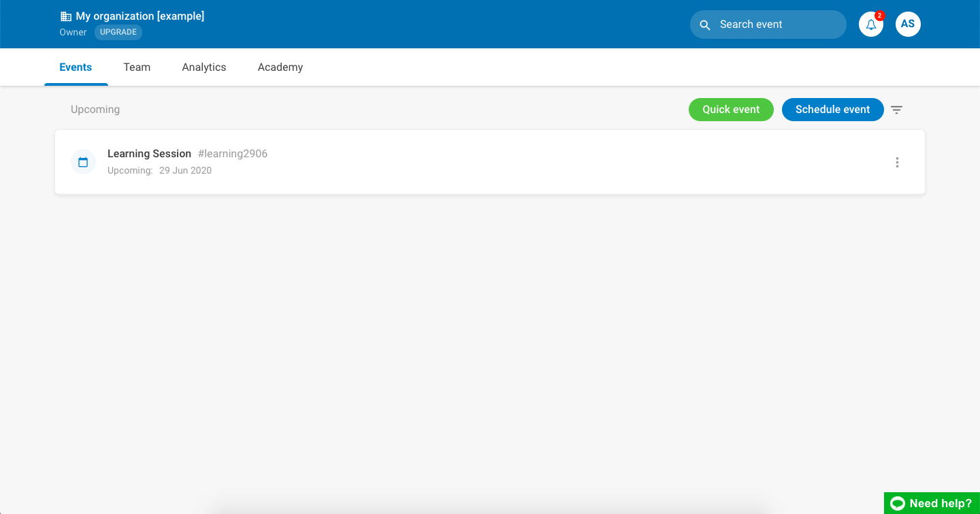Open the Learning Session event title
Image resolution: width=980 pixels, height=514 pixels.
pyautogui.click(x=149, y=154)
